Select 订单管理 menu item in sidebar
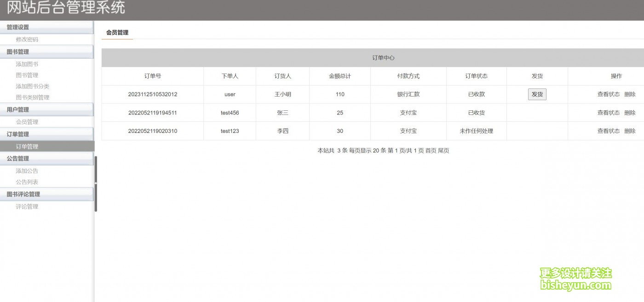This screenshot has height=302, width=644. tap(27, 147)
